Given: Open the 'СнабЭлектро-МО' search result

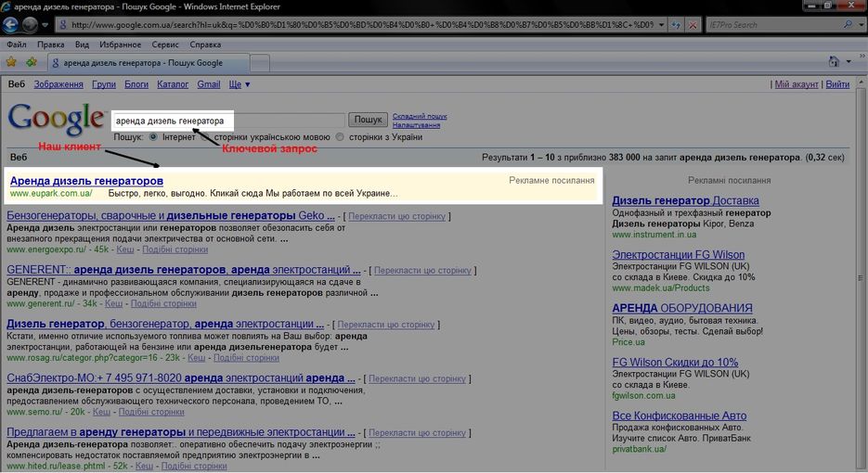Looking at the screenshot, I should (x=180, y=378).
